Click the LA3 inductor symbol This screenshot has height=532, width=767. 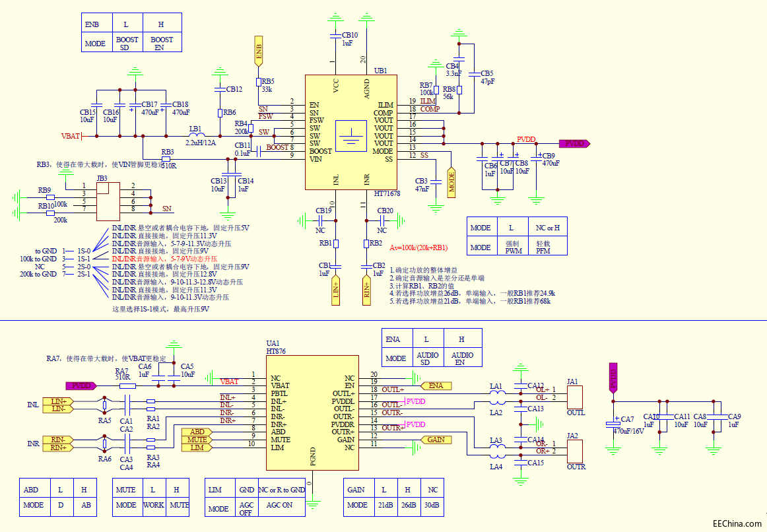click(498, 446)
